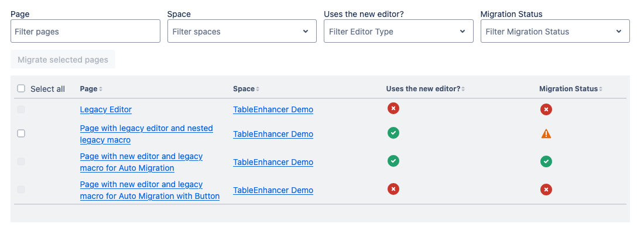Check box for nested legacy macro page
The height and width of the screenshot is (234, 644).
(22, 133)
